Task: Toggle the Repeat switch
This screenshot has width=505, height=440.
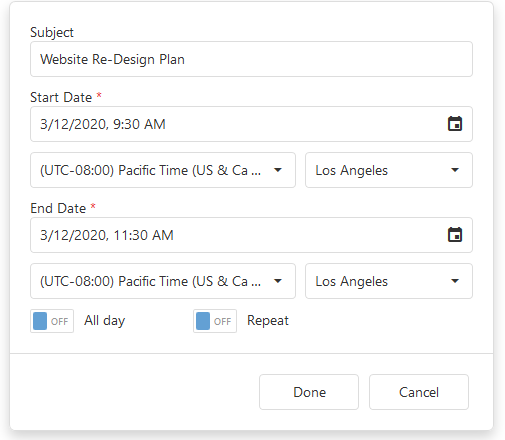Action: click(x=215, y=321)
